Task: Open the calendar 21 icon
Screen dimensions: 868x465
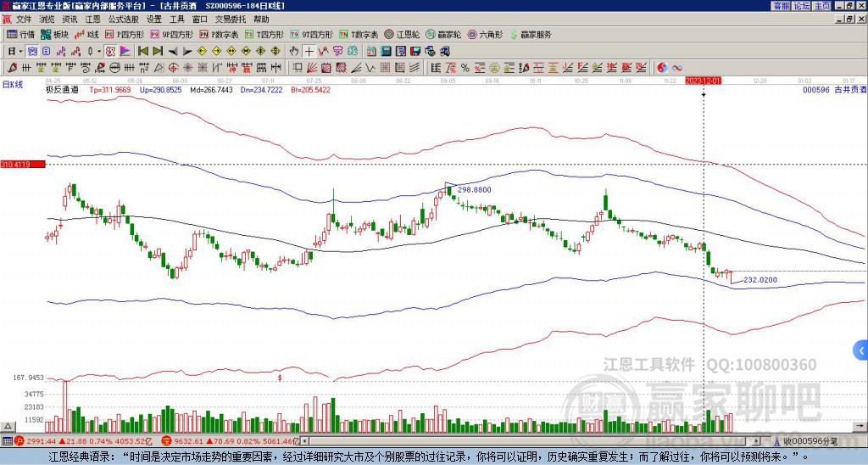Action: [x=371, y=51]
